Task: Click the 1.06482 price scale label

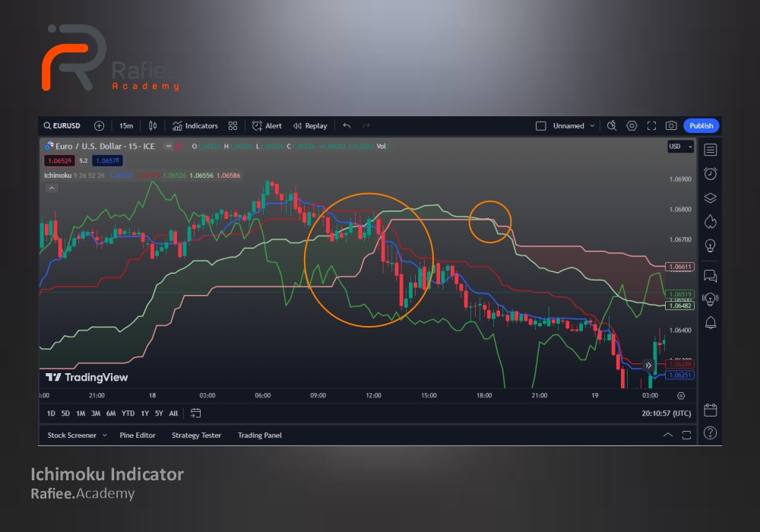Action: pyautogui.click(x=680, y=306)
